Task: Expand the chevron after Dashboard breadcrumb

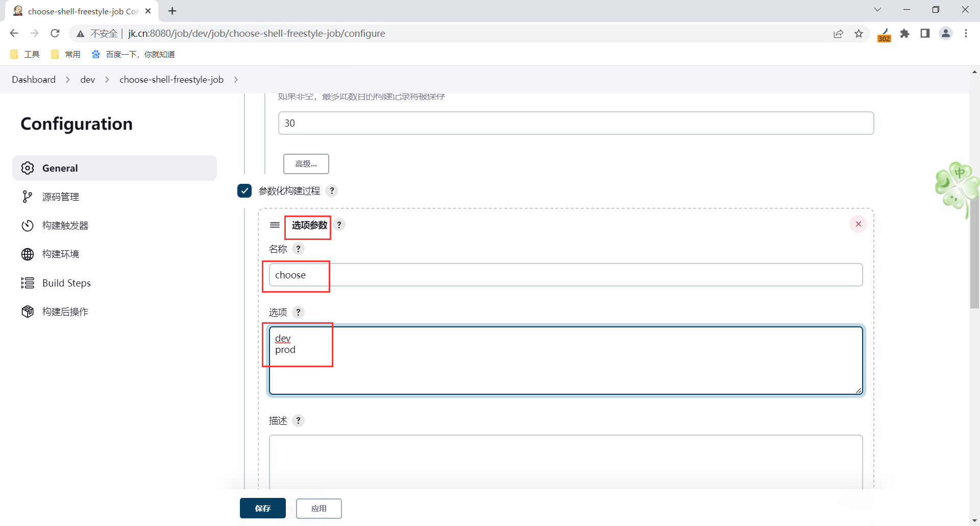Action: coord(68,80)
